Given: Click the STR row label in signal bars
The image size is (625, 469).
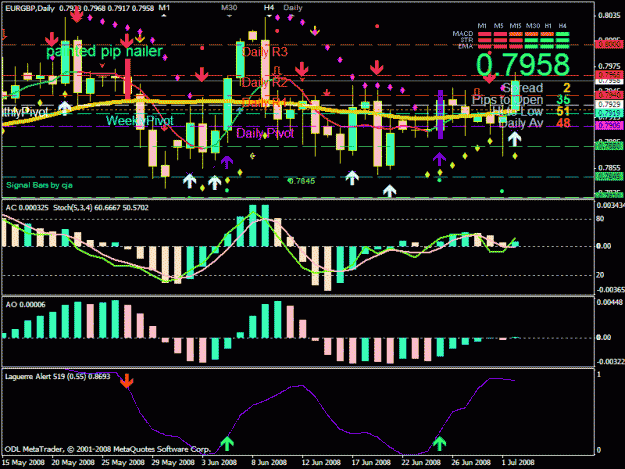Looking at the screenshot, I should point(467,40).
